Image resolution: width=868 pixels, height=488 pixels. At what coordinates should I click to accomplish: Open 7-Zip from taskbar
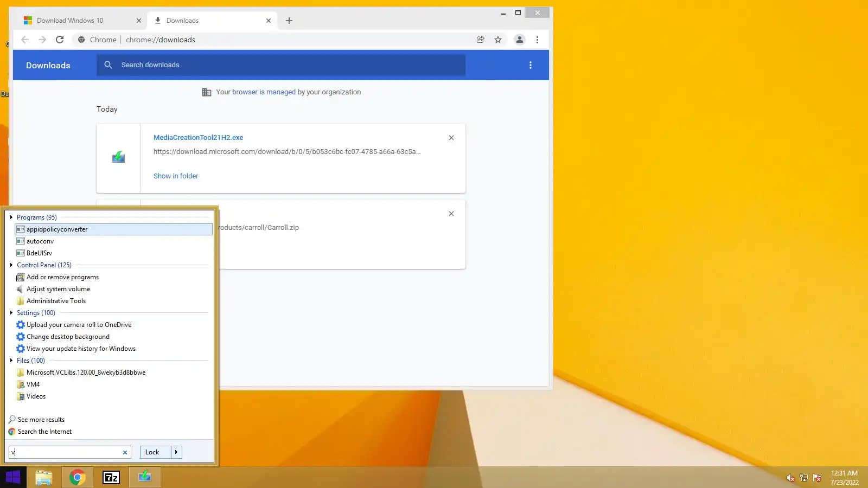click(x=111, y=477)
